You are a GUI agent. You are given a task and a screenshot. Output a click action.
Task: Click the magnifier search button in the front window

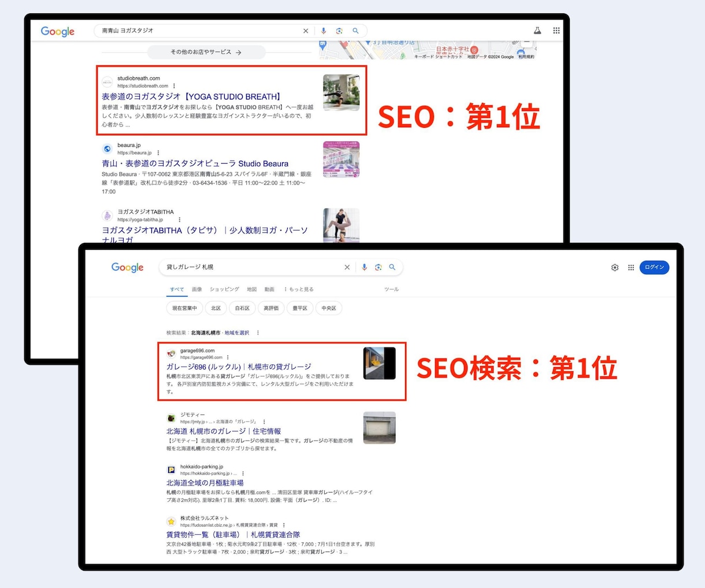tap(392, 267)
